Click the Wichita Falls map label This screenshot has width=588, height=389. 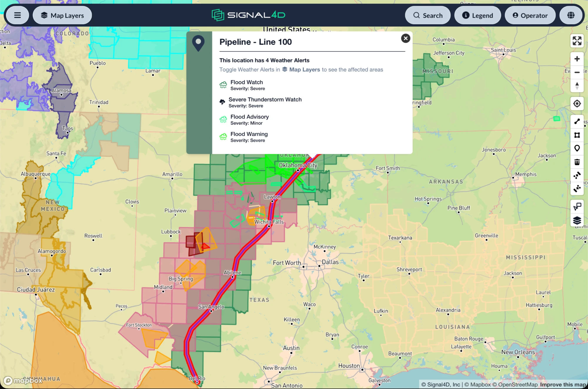269,222
